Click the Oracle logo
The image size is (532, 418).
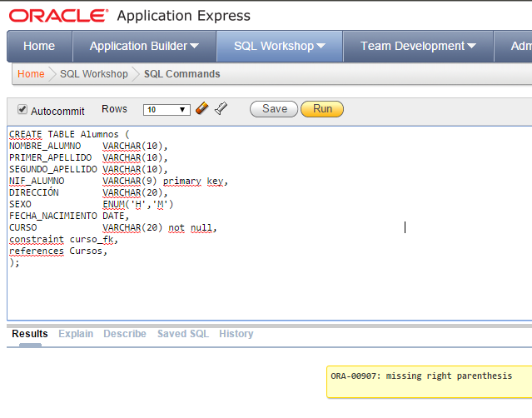(59, 16)
